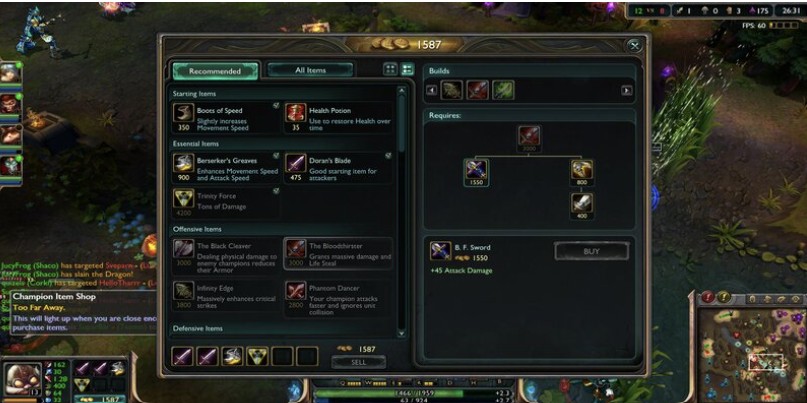Choose Berserker's Greaves icon in Essential Items
This screenshot has height=403, width=807.
pos(183,163)
